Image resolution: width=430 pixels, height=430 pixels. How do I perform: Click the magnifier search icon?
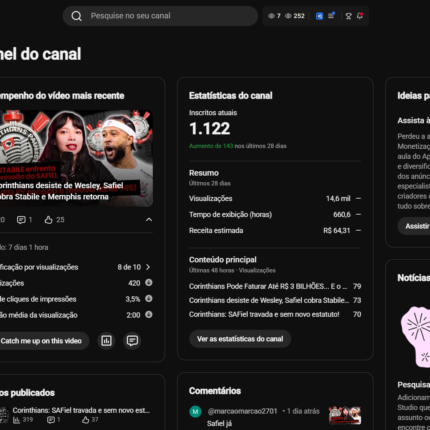76,16
